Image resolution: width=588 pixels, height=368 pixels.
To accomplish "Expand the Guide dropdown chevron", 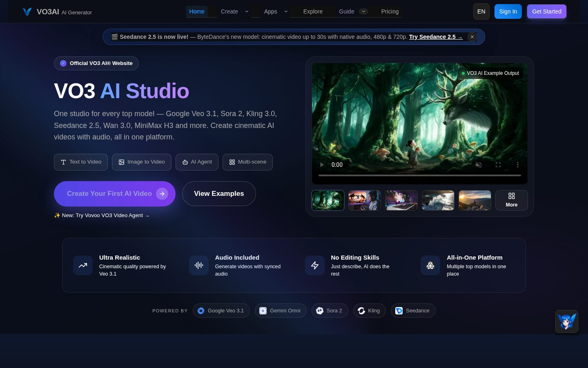I will [363, 11].
